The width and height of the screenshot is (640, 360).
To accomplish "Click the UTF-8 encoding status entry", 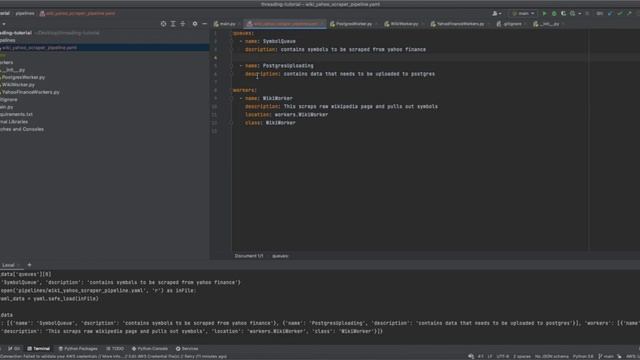I will [x=503, y=356].
